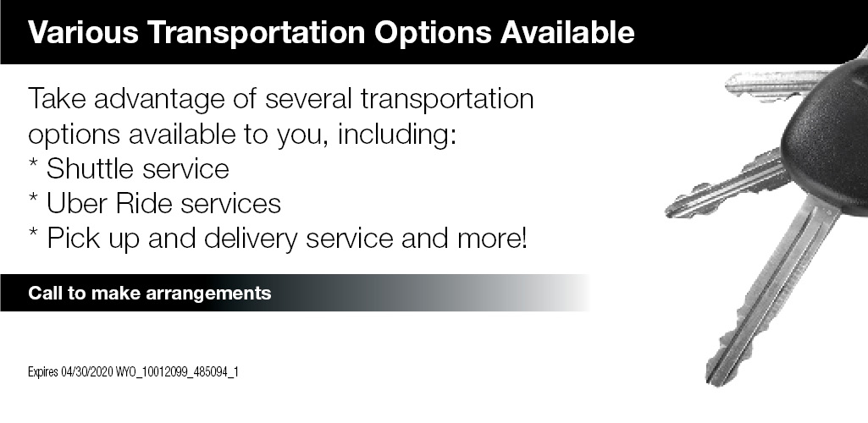The width and height of the screenshot is (868, 423).
Task: Click the 'Various Transportation Options Available' heading
Action: click(x=331, y=32)
